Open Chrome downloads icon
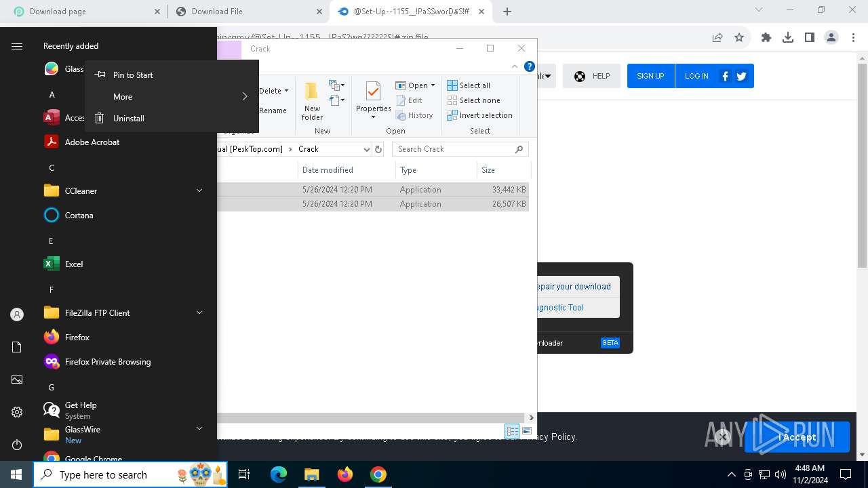 [x=788, y=37]
